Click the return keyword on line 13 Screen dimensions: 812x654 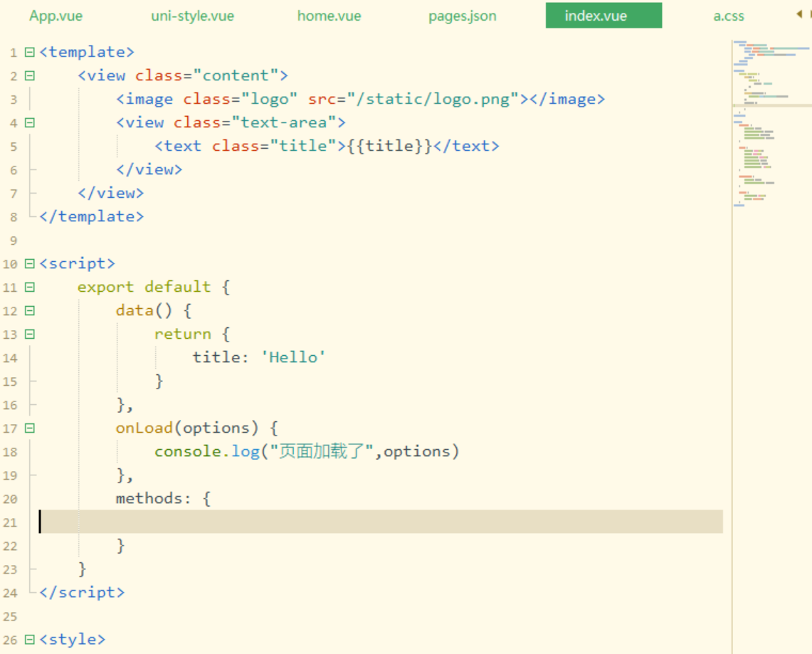coord(183,334)
